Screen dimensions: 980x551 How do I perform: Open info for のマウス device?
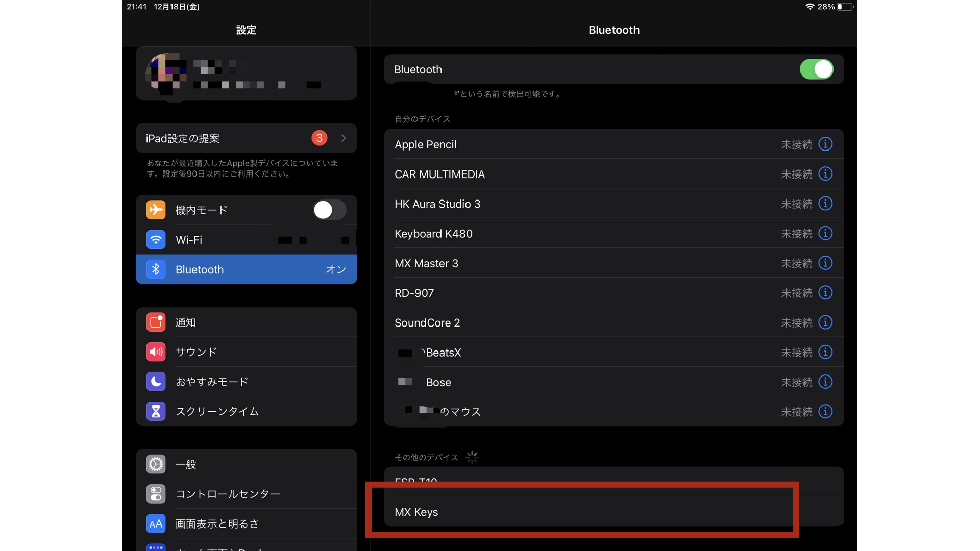[825, 411]
